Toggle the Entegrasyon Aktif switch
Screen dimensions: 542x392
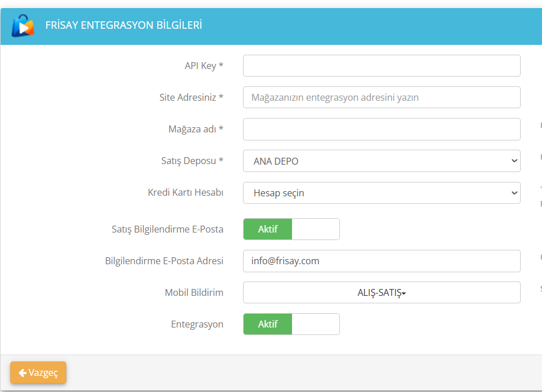tap(291, 324)
